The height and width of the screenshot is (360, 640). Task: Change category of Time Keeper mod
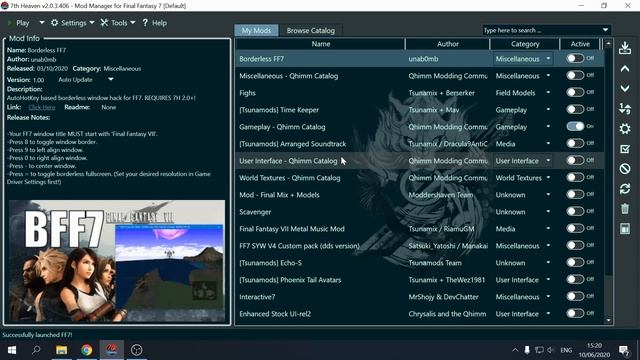[548, 110]
